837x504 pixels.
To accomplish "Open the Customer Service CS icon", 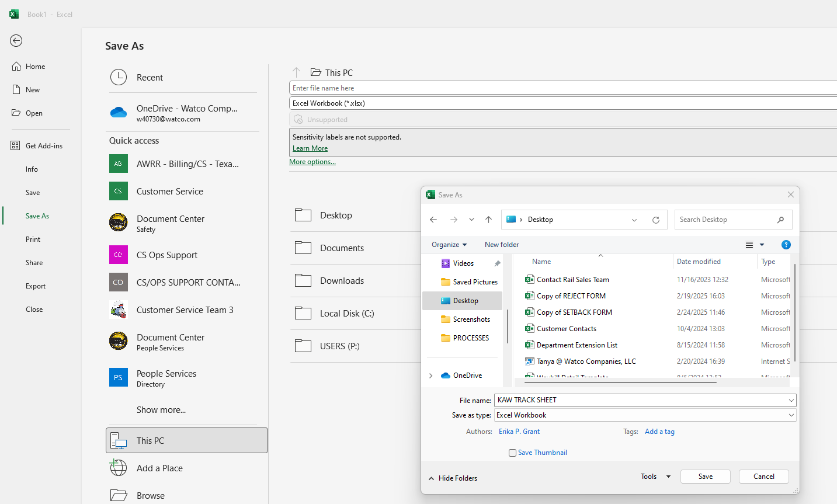I will pyautogui.click(x=119, y=191).
